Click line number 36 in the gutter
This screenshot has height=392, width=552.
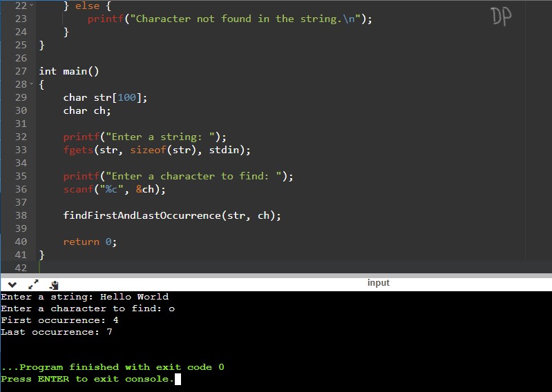point(21,189)
